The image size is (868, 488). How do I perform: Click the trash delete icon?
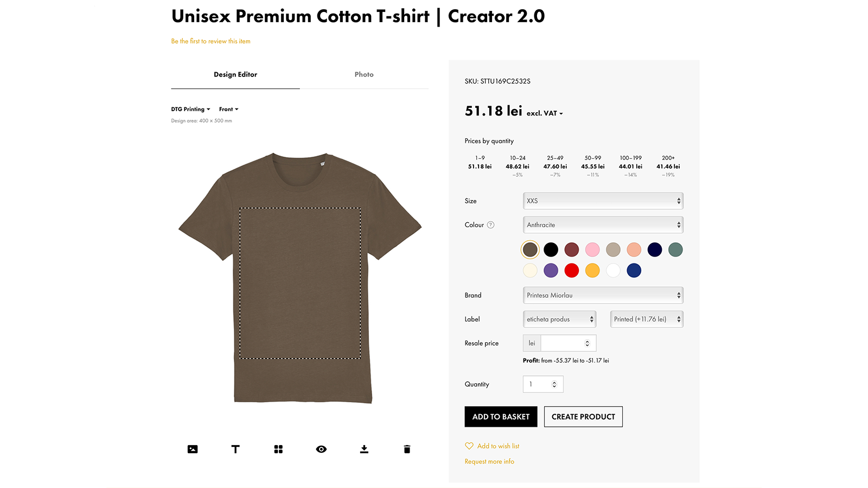pos(407,449)
